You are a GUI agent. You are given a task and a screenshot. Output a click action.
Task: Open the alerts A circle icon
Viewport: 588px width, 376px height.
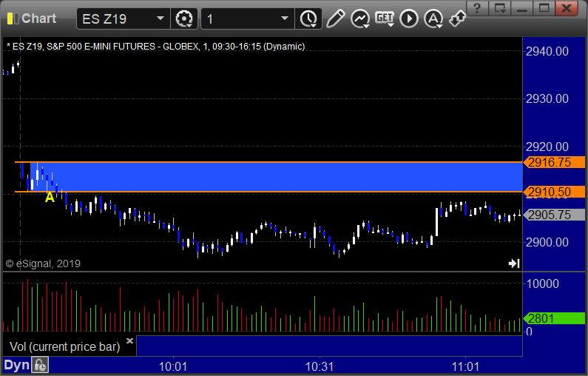click(x=433, y=19)
